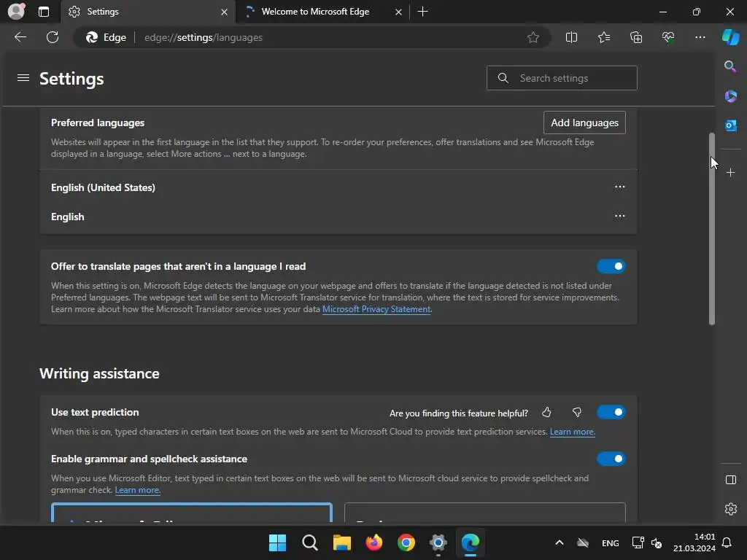
Task: Click the Edge site info badge
Action: [x=106, y=37]
